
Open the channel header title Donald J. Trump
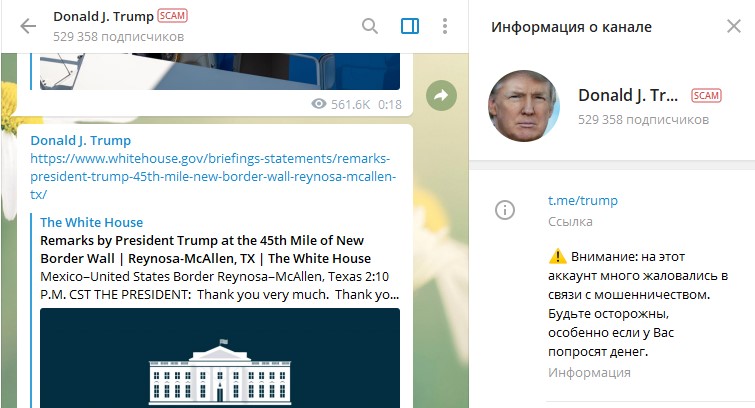point(104,16)
